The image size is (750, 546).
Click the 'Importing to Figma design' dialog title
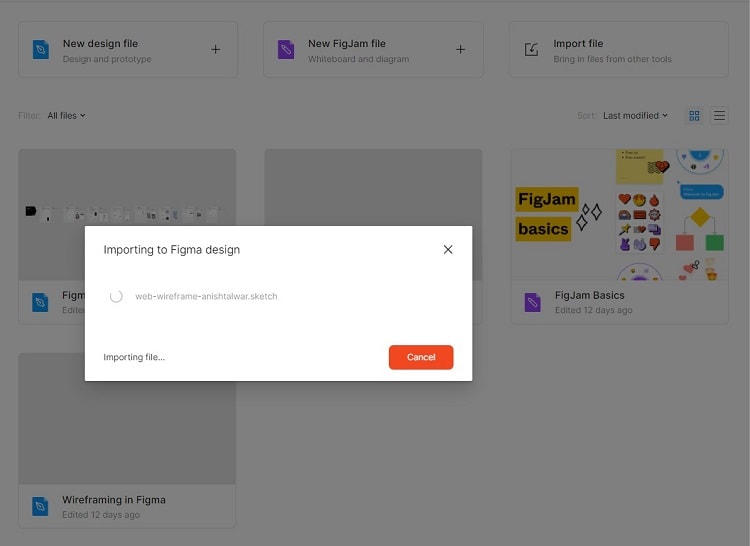tap(172, 250)
